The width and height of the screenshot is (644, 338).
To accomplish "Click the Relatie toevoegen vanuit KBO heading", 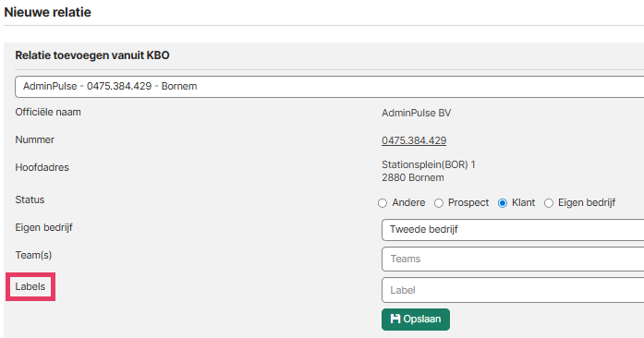I will click(x=92, y=55).
